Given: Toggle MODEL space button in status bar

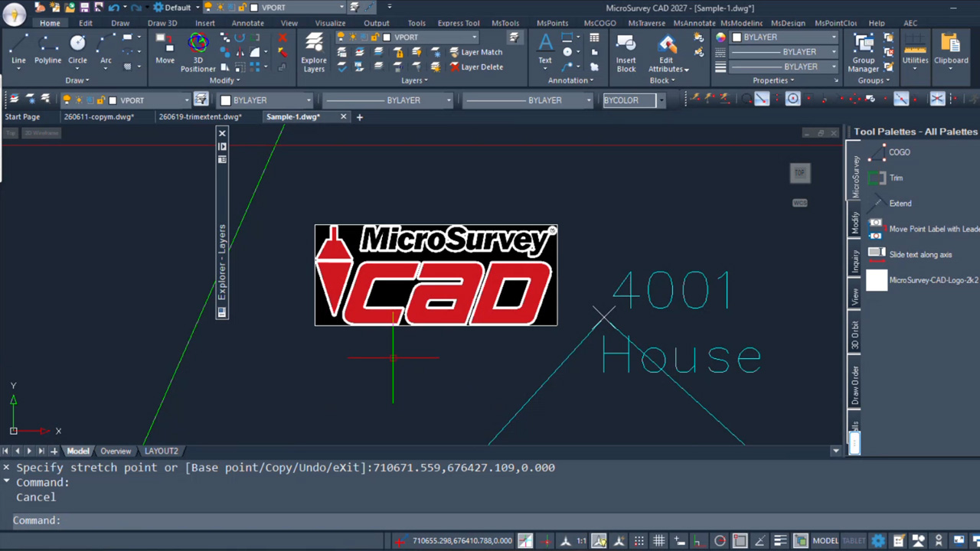Looking at the screenshot, I should click(x=825, y=541).
